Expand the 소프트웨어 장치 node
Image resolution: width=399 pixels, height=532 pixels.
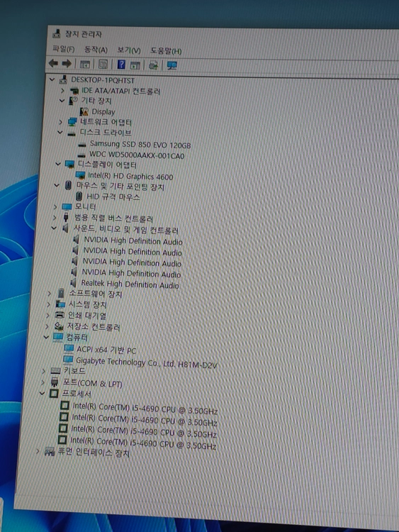(x=49, y=293)
